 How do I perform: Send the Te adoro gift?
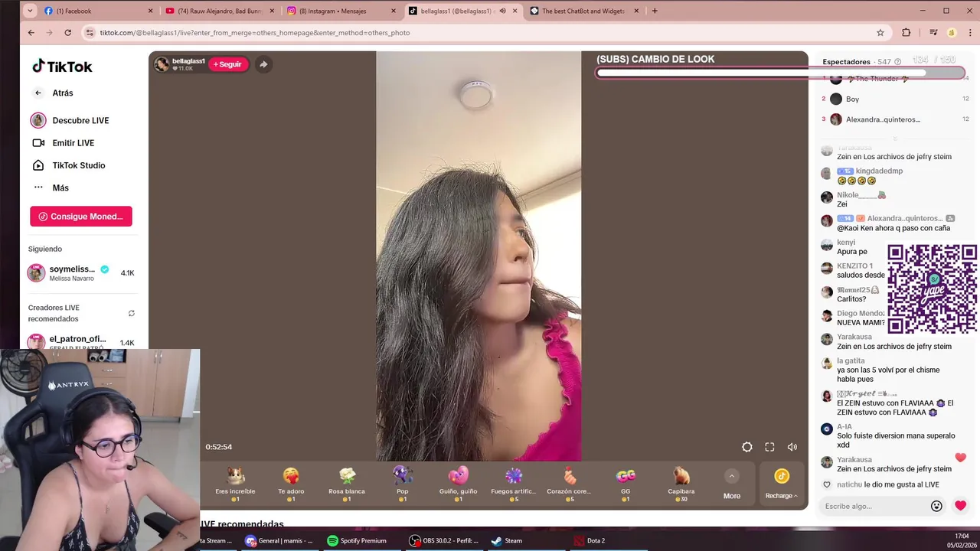click(291, 484)
